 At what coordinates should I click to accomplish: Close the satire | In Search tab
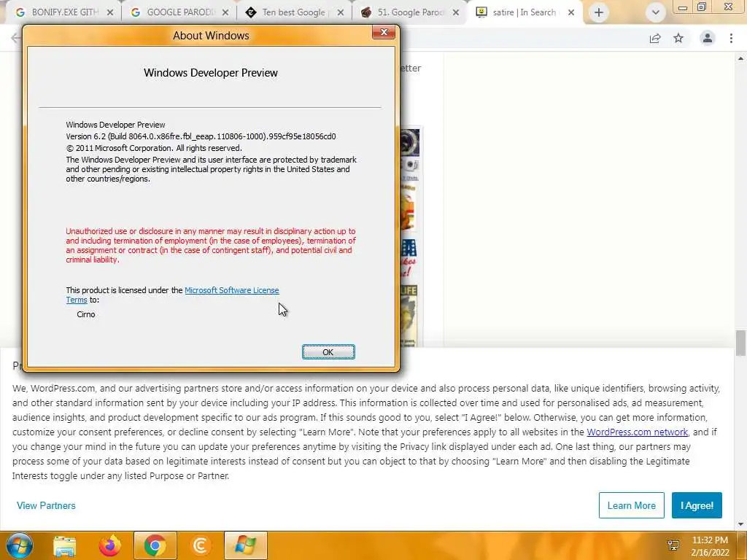coord(571,12)
